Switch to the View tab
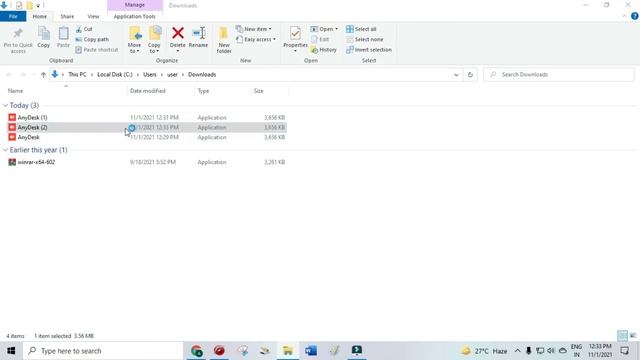Screen dimensions: 640x360 [93, 16]
